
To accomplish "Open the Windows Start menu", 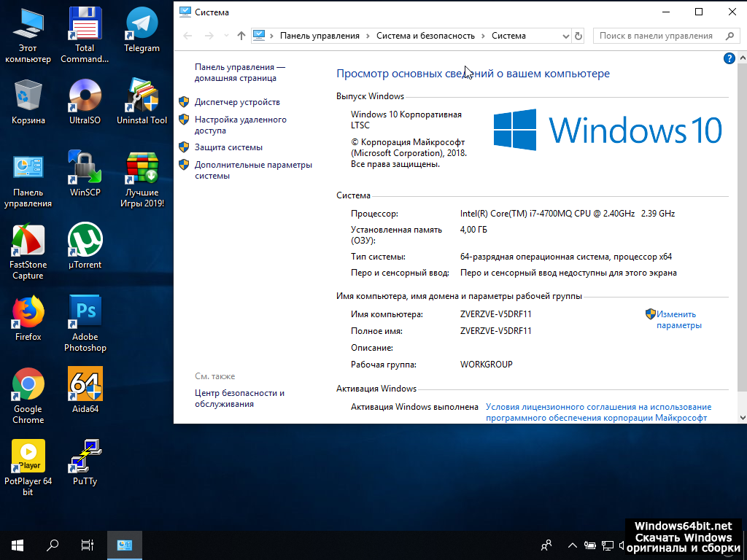I will pos(18,545).
